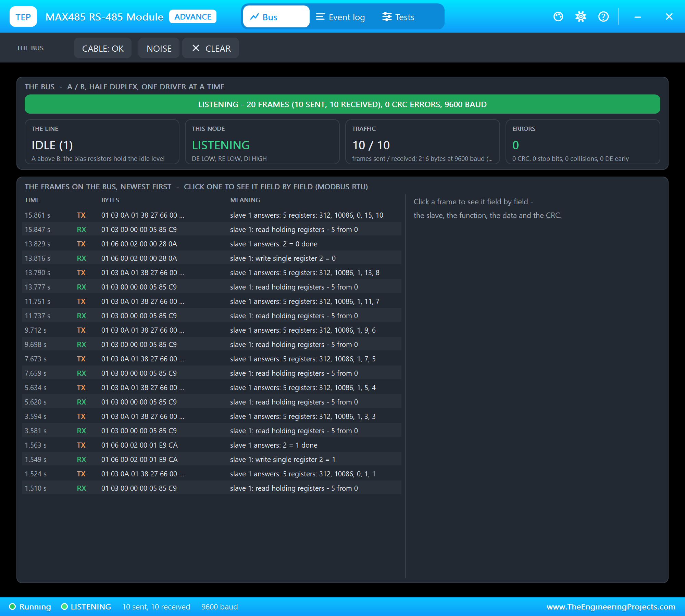Open the help question mark icon
Viewport: 685px width, 616px height.
pos(603,16)
